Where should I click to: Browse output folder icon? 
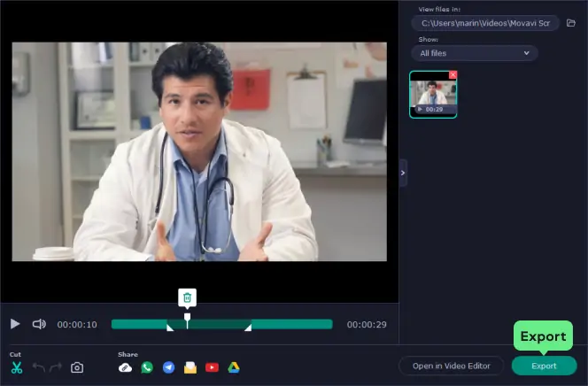(571, 23)
